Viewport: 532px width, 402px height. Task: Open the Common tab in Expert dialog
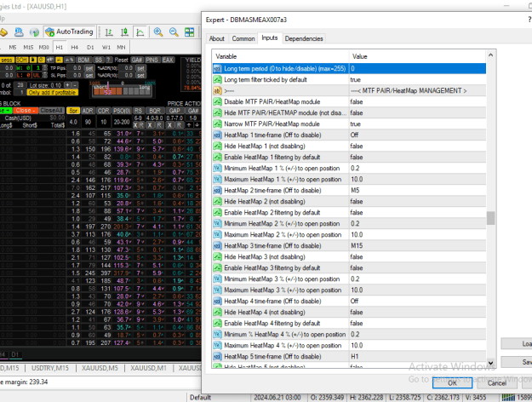click(243, 38)
